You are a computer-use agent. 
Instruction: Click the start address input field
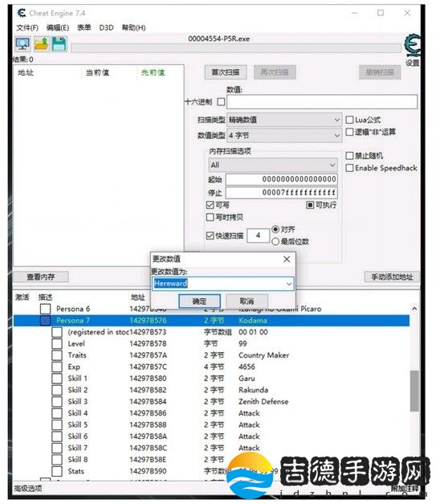282,179
